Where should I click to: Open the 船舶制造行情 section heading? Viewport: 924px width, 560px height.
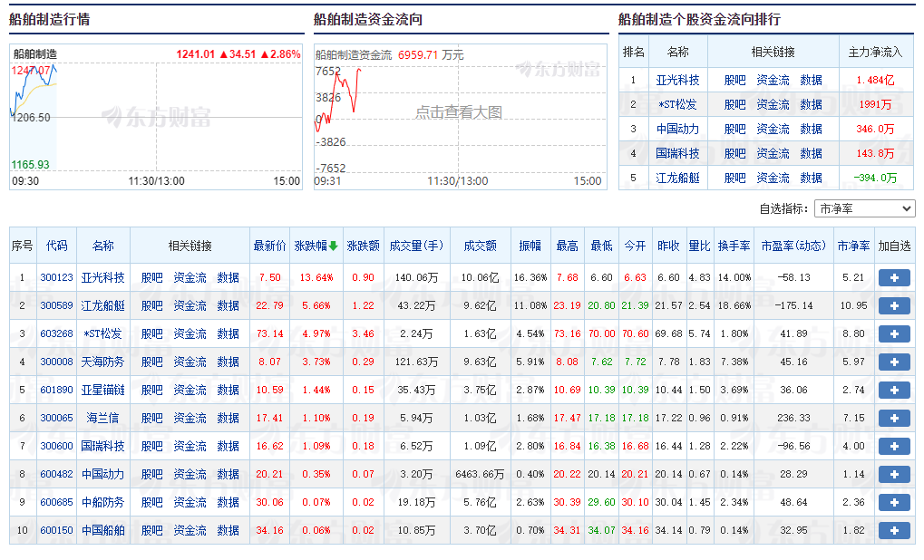50,19
